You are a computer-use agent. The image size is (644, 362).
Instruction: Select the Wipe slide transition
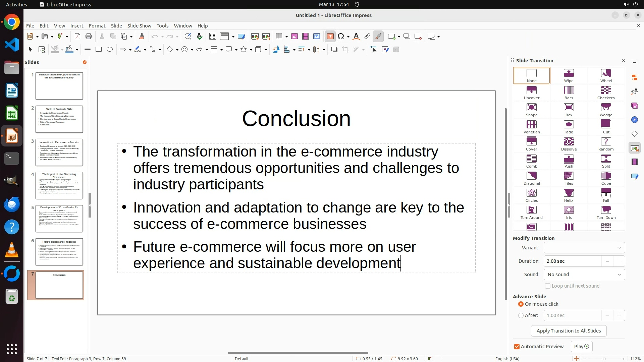point(569,75)
